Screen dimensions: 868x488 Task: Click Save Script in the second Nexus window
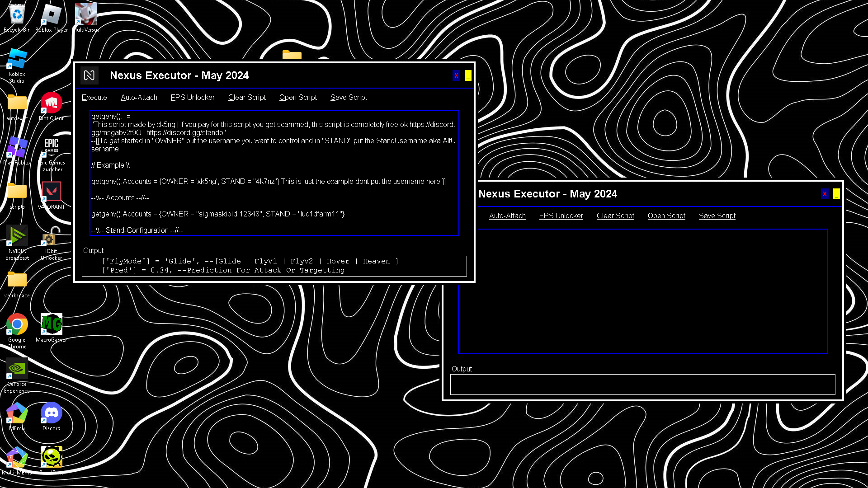coord(717,216)
